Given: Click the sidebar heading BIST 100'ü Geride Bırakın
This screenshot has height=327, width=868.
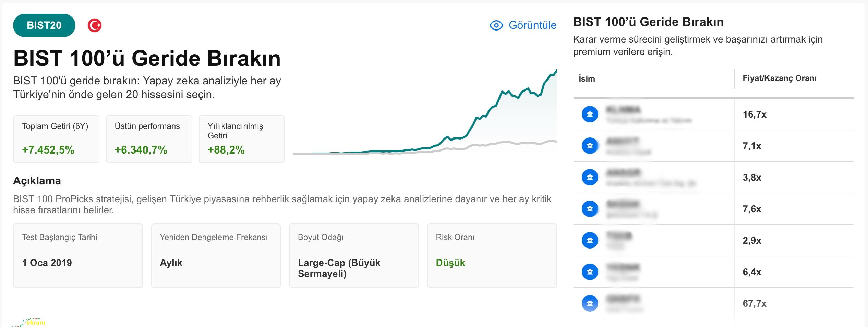Looking at the screenshot, I should [648, 22].
